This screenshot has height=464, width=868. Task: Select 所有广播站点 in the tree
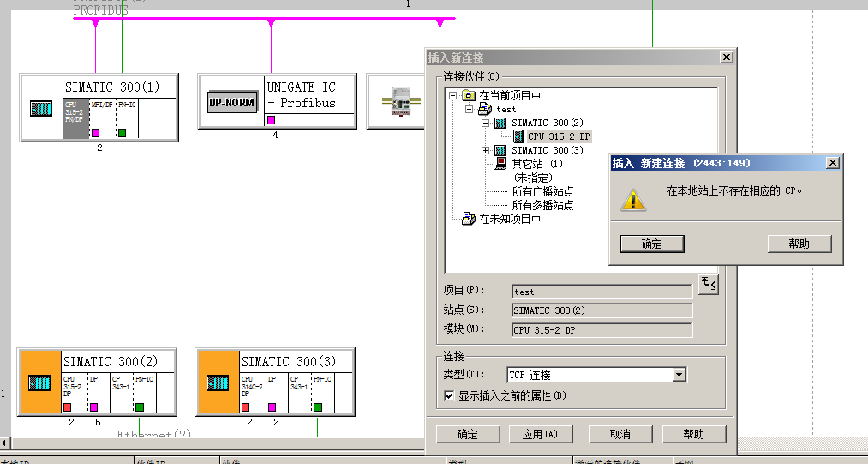click(x=542, y=192)
